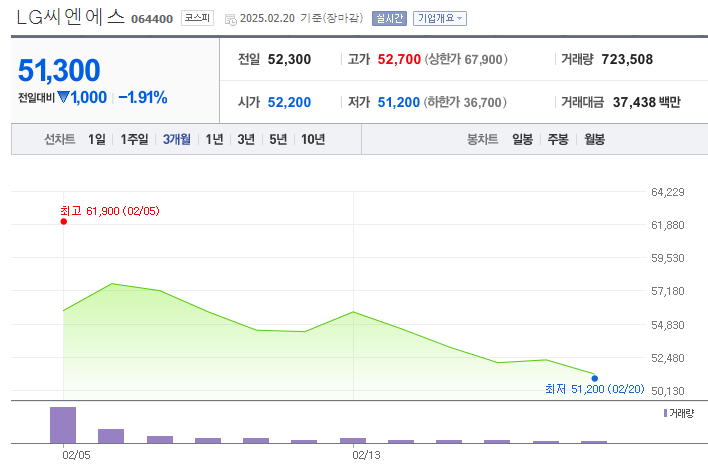Screen dimensions: 708x467
Task: Click the 거래대금 value 37,438 백만
Action: 647,102
